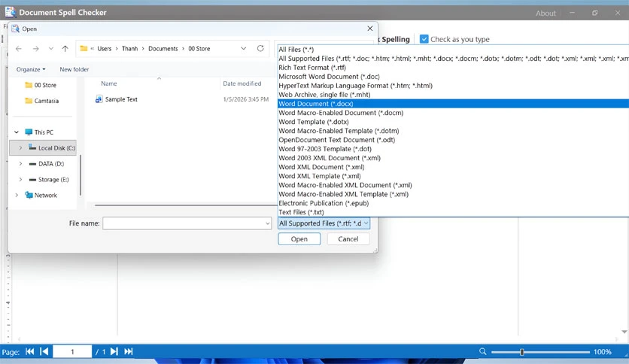Click the Users breadcrumb in path
629x364 pixels.
tap(105, 48)
